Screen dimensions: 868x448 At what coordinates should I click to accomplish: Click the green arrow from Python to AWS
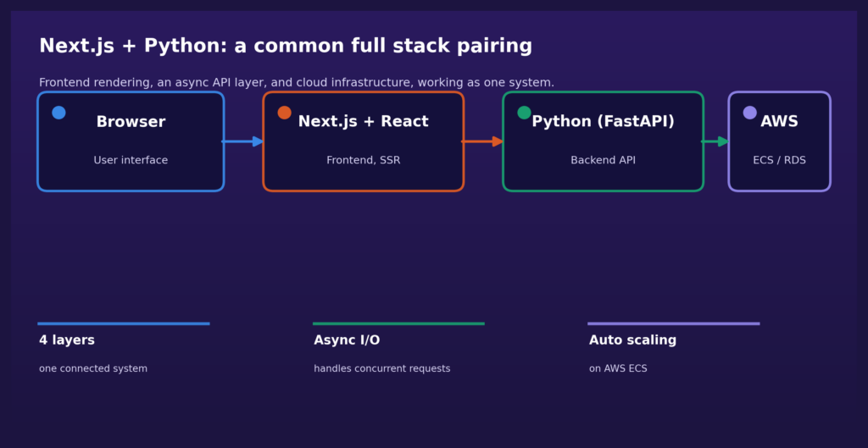click(x=715, y=141)
